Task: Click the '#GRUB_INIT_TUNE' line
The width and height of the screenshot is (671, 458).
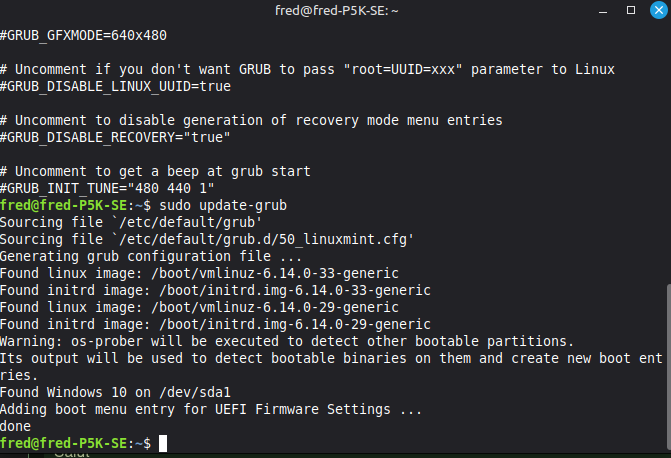Action: [x=108, y=188]
